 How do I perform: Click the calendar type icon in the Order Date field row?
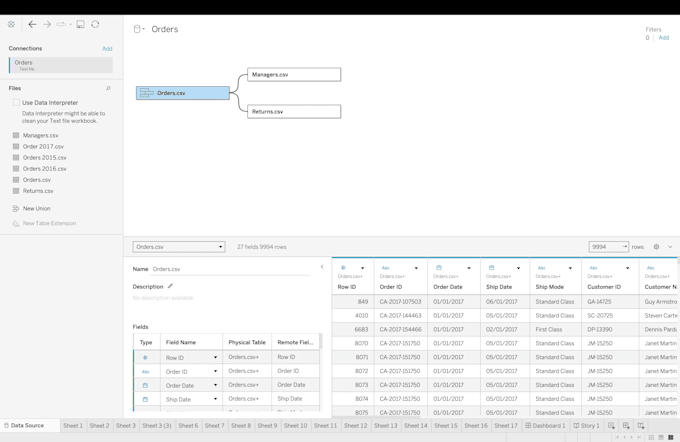(145, 385)
